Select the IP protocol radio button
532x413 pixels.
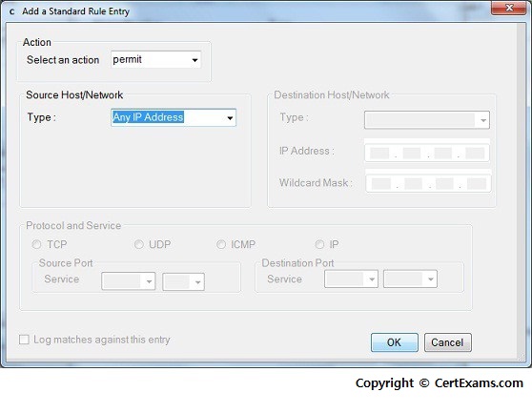coord(319,244)
